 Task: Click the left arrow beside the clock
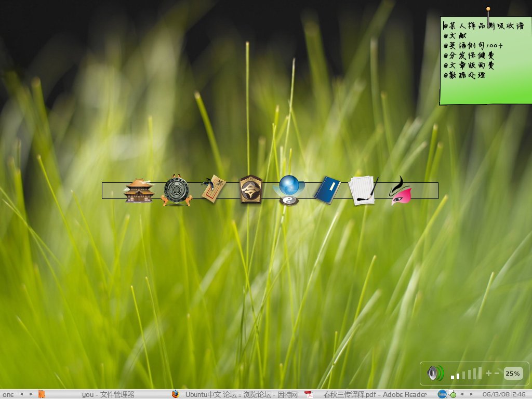coord(461,394)
